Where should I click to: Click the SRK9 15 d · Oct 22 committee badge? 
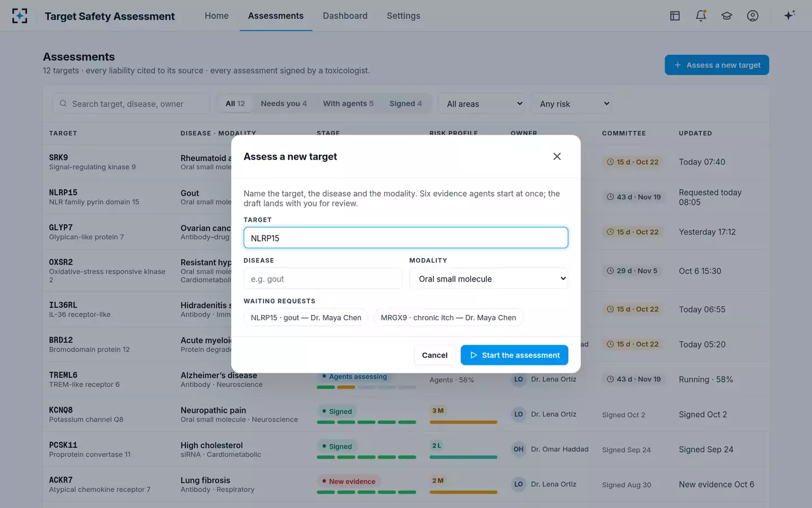632,162
